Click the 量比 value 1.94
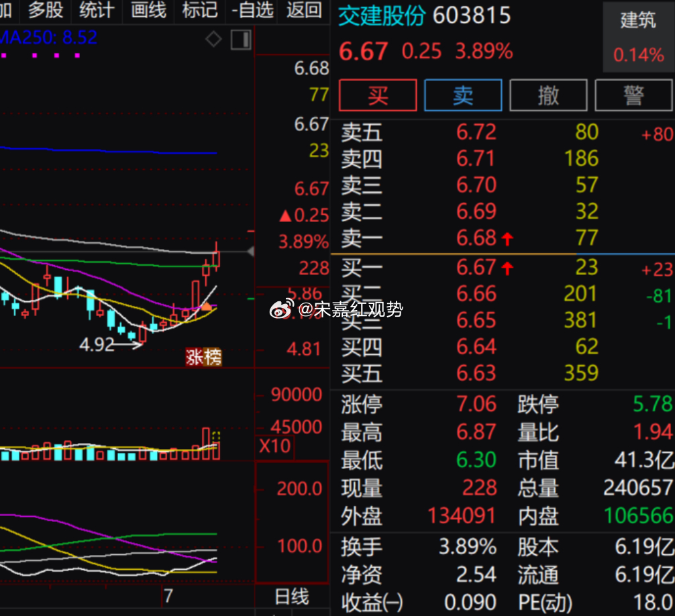 click(652, 431)
